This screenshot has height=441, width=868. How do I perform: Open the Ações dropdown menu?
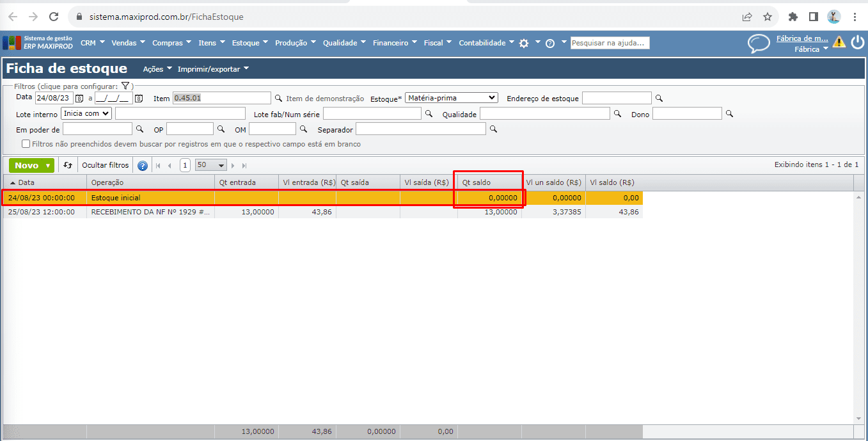pyautogui.click(x=157, y=69)
